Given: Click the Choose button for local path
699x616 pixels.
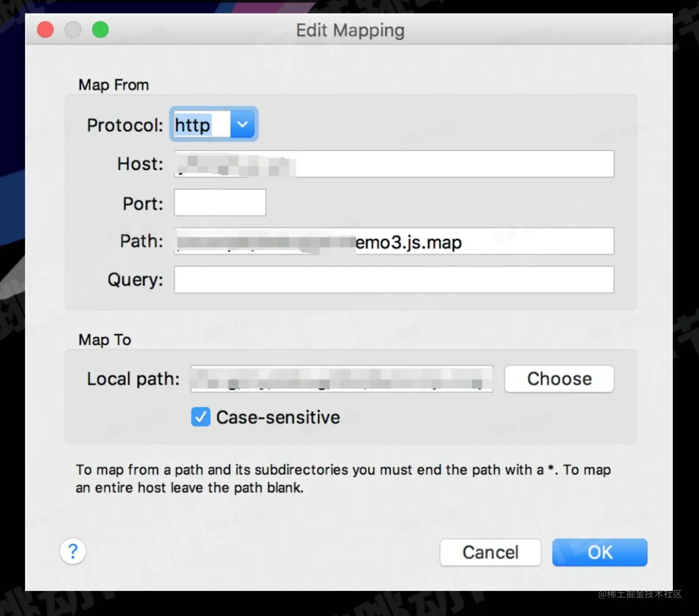Looking at the screenshot, I should (x=559, y=379).
